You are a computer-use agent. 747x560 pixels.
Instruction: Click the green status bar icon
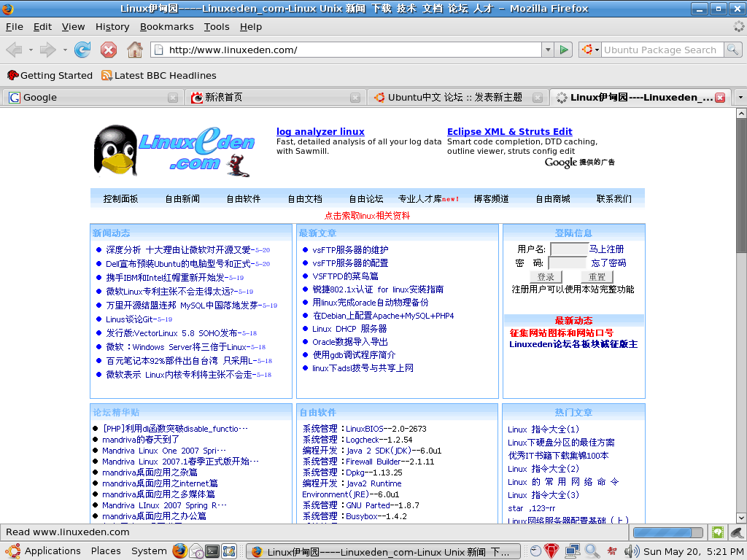[718, 532]
